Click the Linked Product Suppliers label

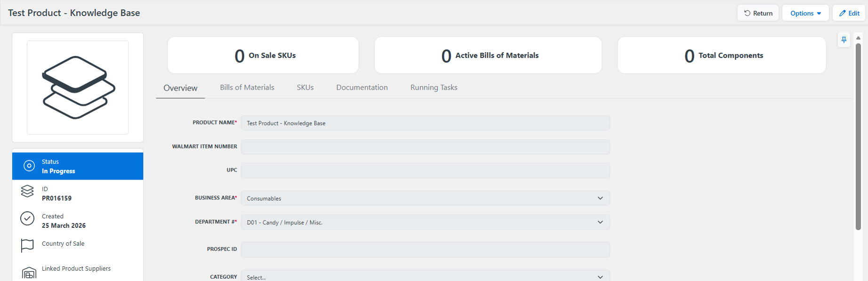[x=76, y=269]
